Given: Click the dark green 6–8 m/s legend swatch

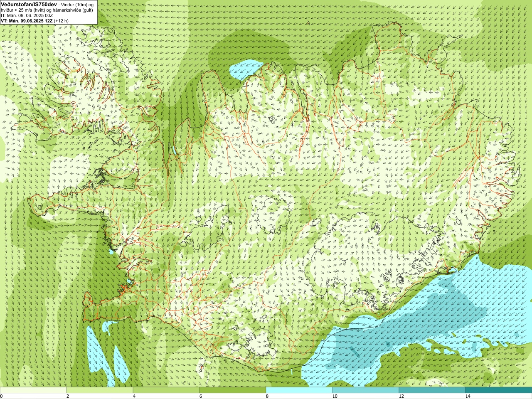Looking at the screenshot, I should tap(233, 390).
